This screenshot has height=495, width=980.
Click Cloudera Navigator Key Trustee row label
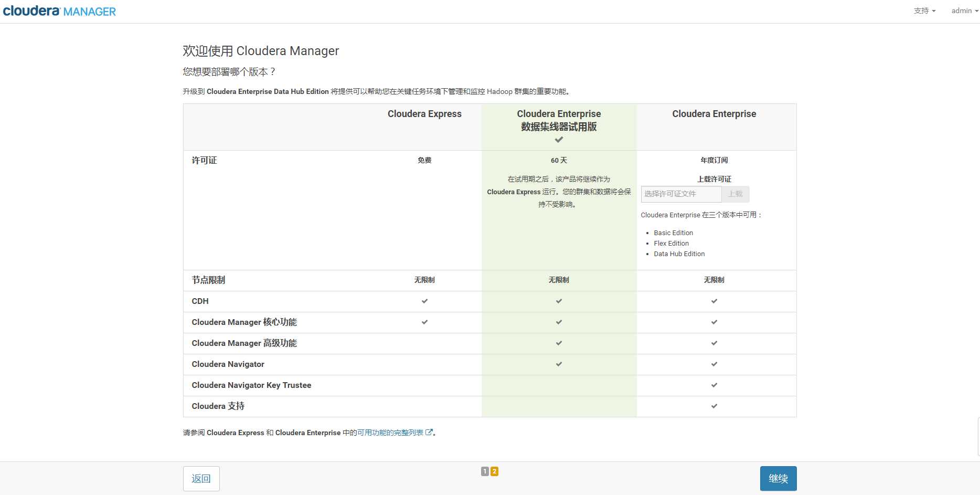tap(251, 385)
